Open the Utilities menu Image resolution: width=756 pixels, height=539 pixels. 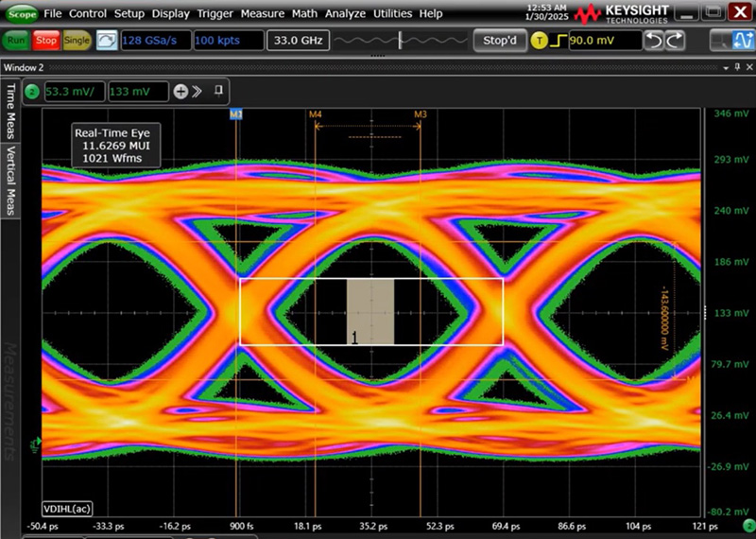(393, 14)
